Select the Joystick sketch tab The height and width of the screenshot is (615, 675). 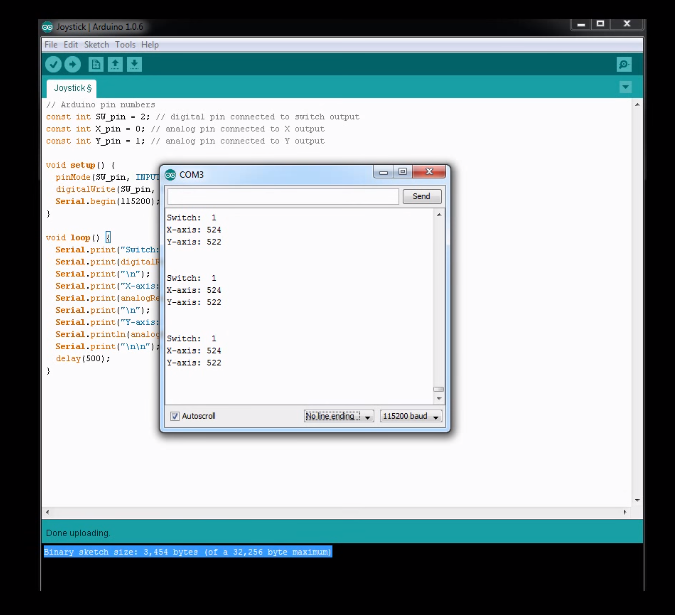point(71,88)
